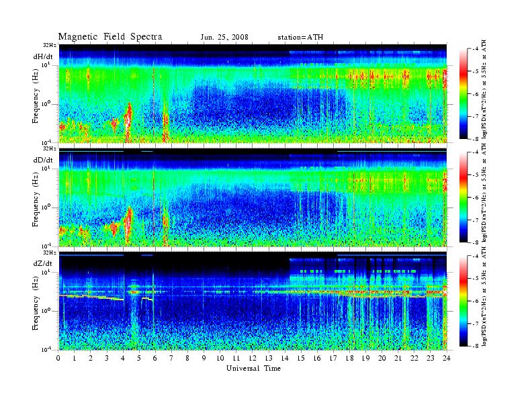Click the dH/dt spectrogram plot
The image size is (532, 411).
pyautogui.click(x=253, y=93)
